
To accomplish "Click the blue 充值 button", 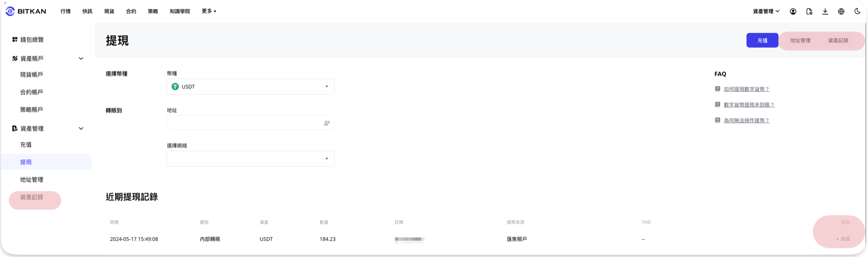I will tap(762, 40).
